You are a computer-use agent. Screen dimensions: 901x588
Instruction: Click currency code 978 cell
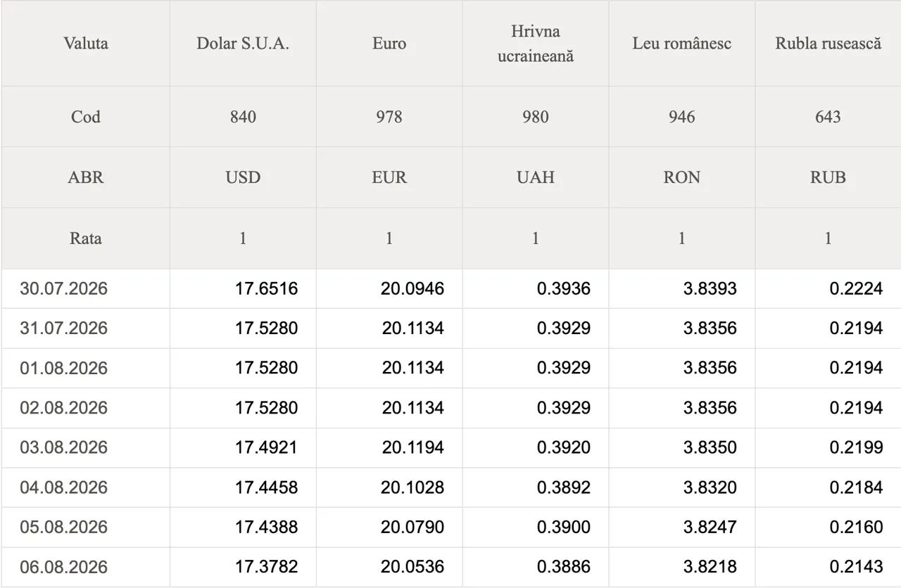[x=389, y=117]
